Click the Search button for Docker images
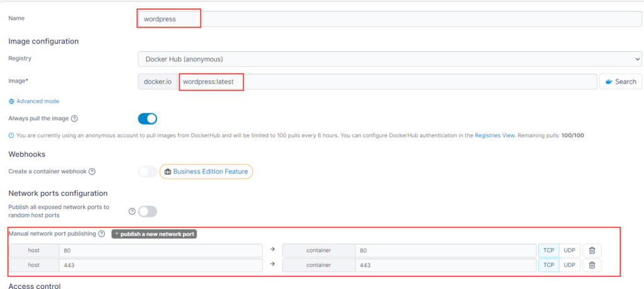This screenshot has height=289, width=644. click(621, 81)
